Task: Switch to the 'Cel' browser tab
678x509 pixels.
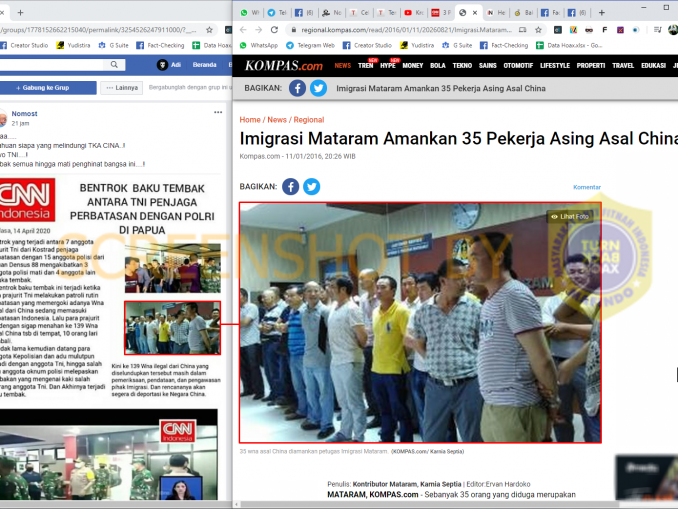Action: (x=359, y=13)
